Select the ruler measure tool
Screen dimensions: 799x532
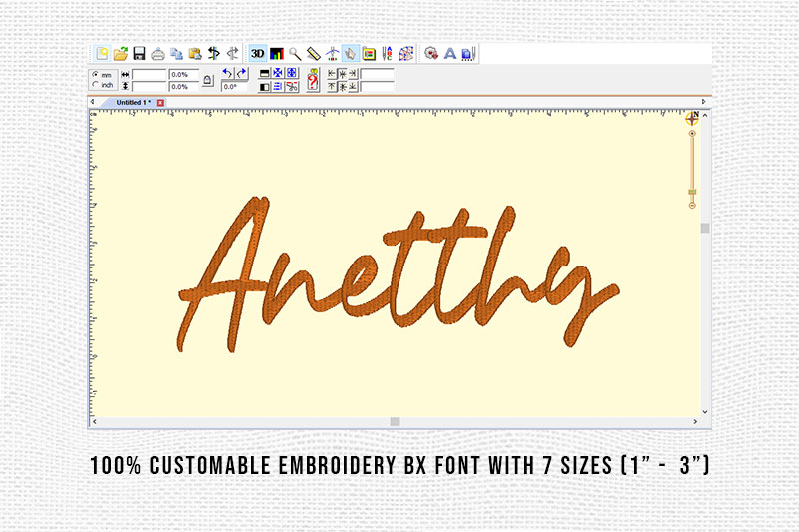pos(313,54)
